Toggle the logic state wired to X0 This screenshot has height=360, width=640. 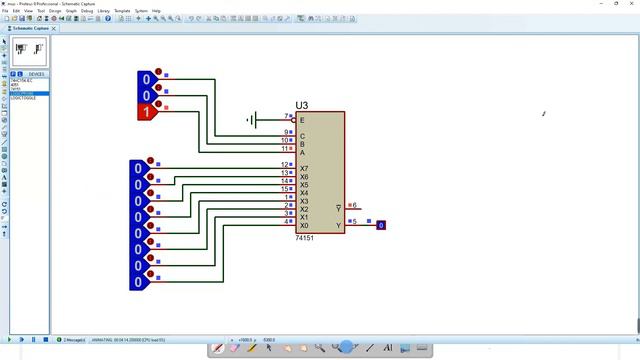tap(138, 282)
